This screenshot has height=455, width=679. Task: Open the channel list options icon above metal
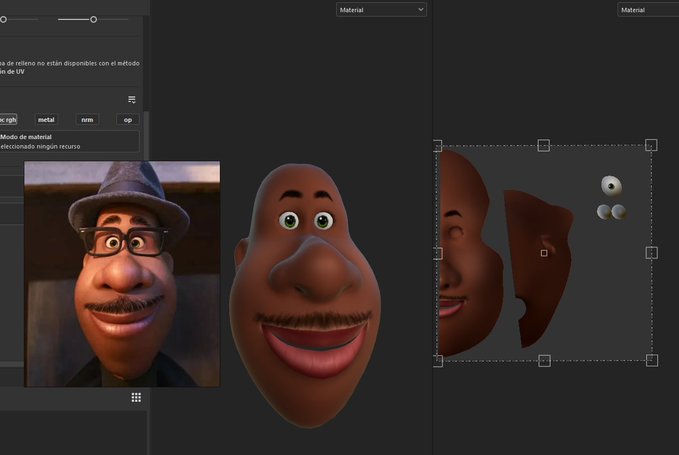(132, 100)
